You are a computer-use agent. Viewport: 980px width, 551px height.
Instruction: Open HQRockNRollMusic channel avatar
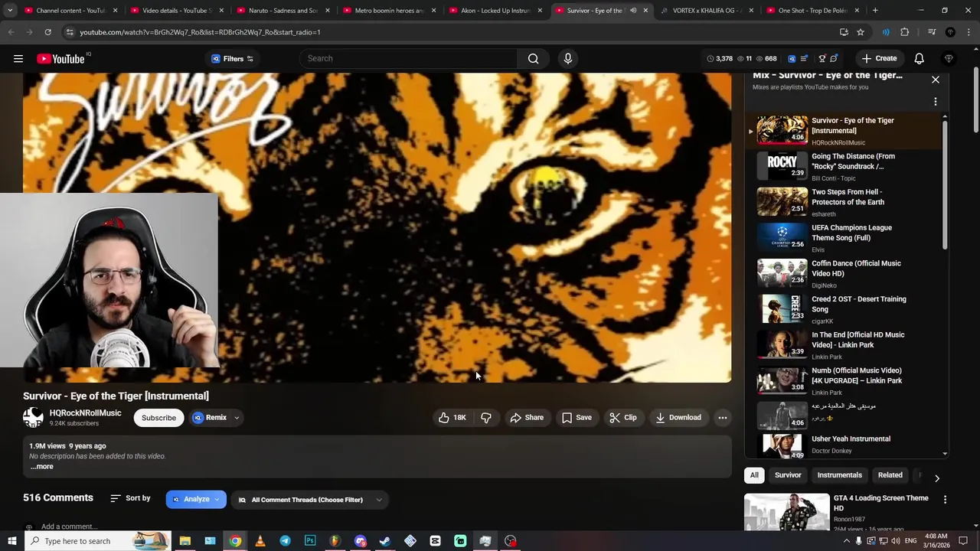click(33, 417)
